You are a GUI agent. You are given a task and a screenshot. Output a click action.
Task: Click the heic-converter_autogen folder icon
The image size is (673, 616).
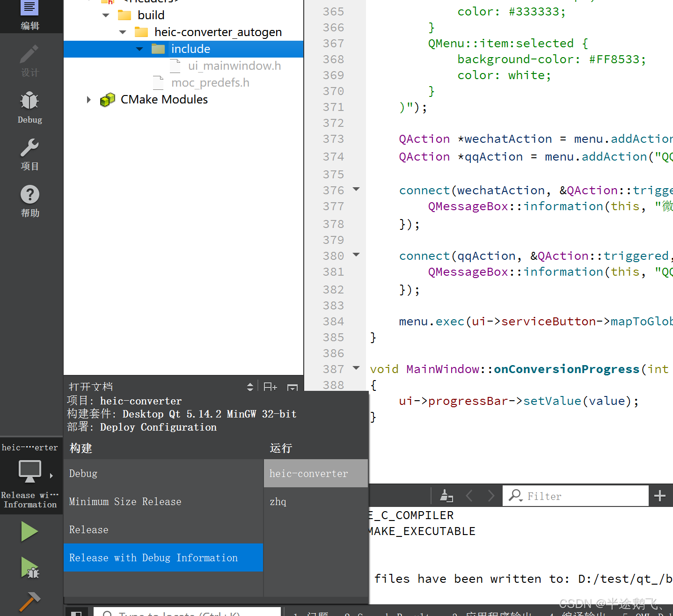coord(141,32)
